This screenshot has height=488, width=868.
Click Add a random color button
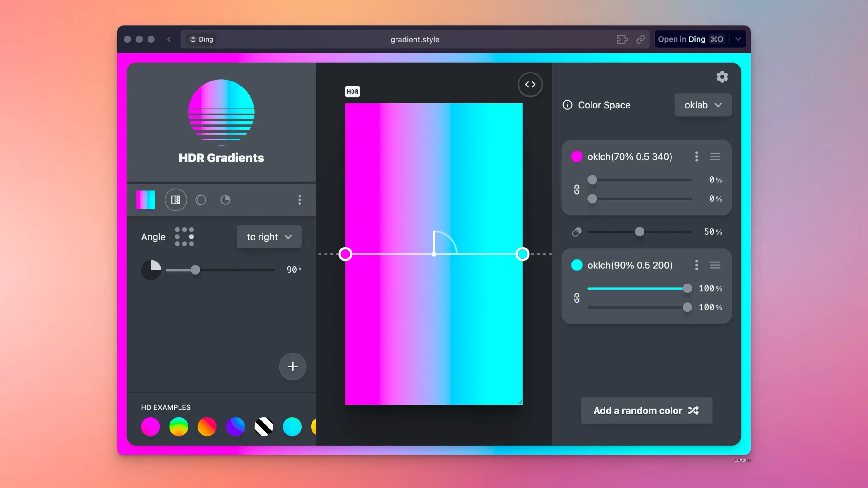click(x=646, y=411)
